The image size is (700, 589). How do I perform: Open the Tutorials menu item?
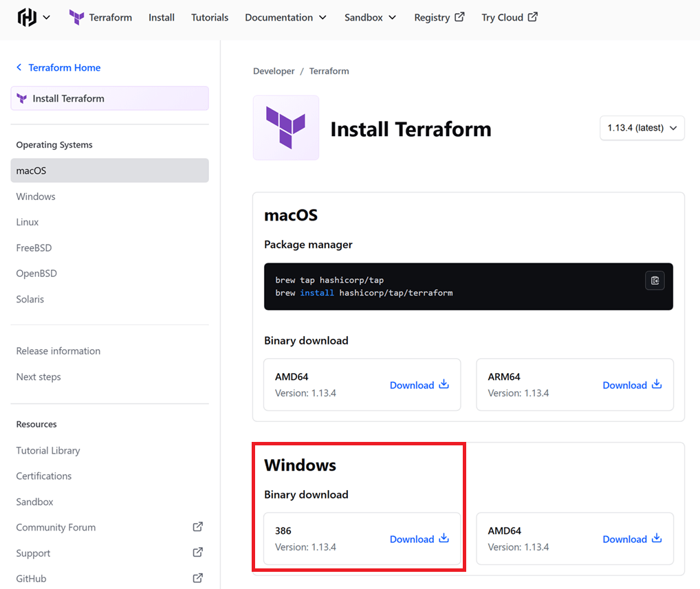click(210, 17)
